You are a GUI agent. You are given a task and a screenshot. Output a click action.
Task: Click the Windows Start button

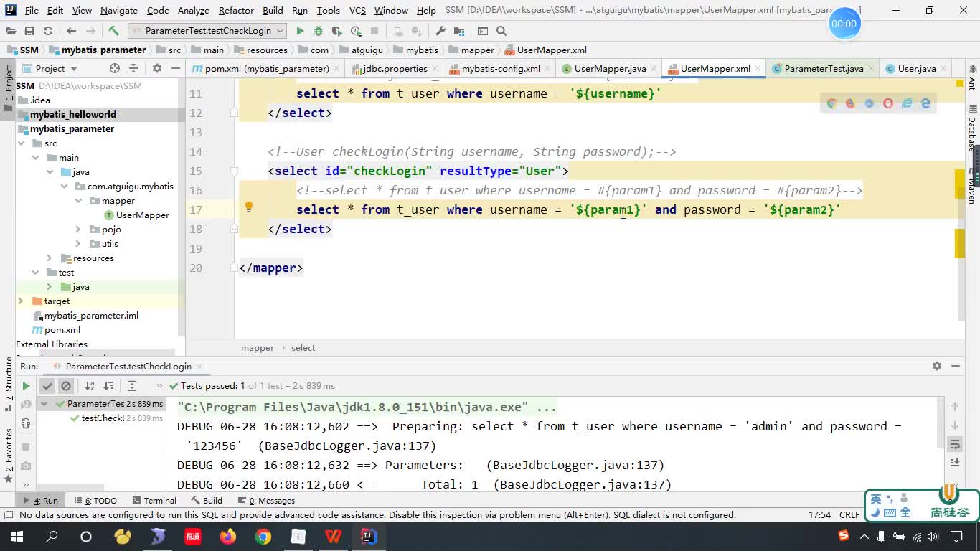(17, 537)
